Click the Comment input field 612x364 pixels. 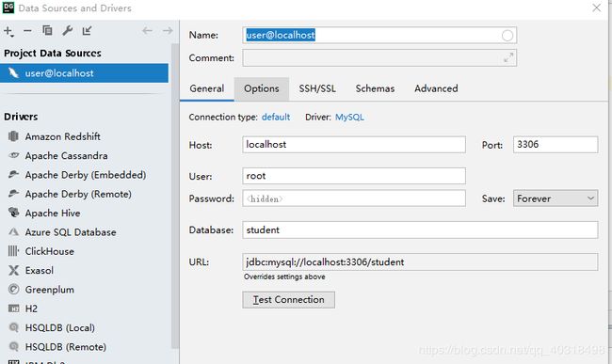point(379,58)
